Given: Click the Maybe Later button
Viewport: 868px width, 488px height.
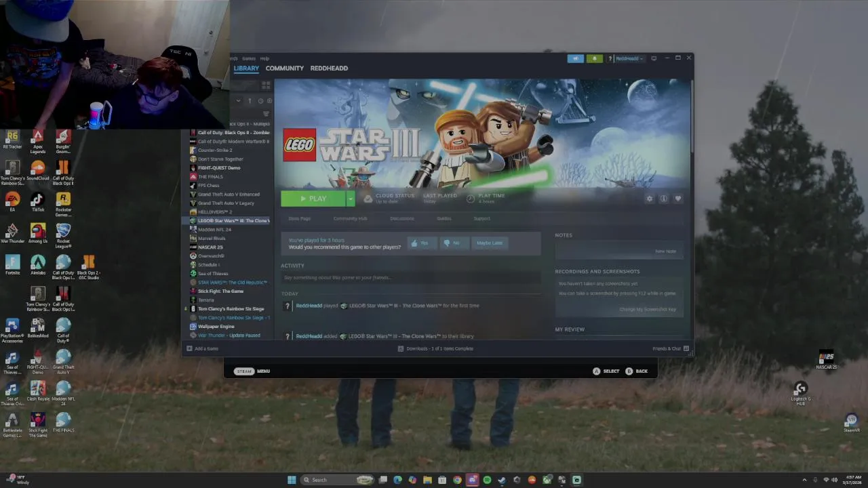Looking at the screenshot, I should [490, 243].
